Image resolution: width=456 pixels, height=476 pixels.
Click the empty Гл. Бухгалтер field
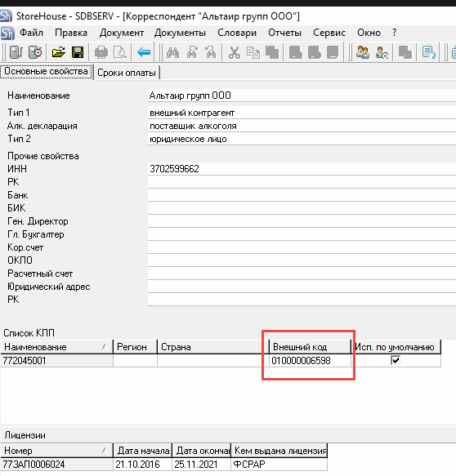(x=302, y=234)
